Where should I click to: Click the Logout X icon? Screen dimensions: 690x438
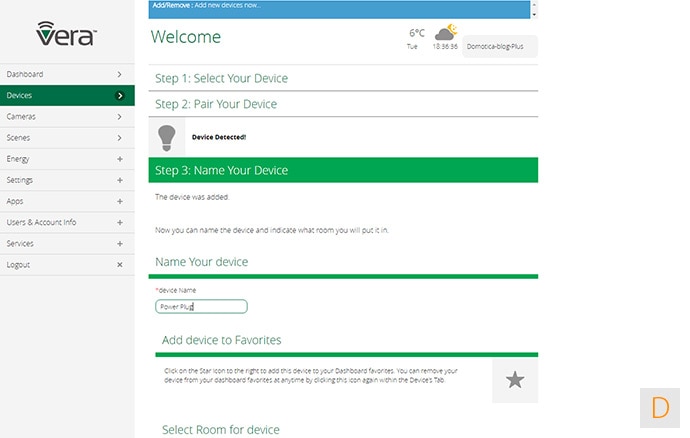pos(120,265)
